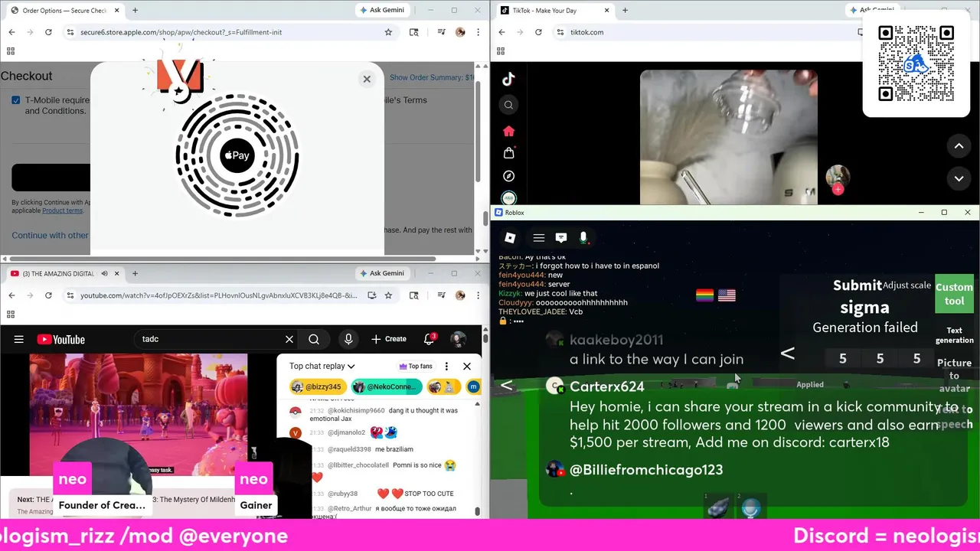Click the Generation failed message
The width and height of the screenshot is (980, 551).
click(x=865, y=328)
